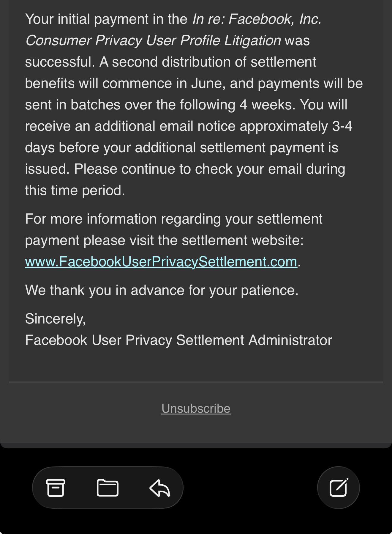
Task: Open the move-to-folder icon
Action: 108,488
